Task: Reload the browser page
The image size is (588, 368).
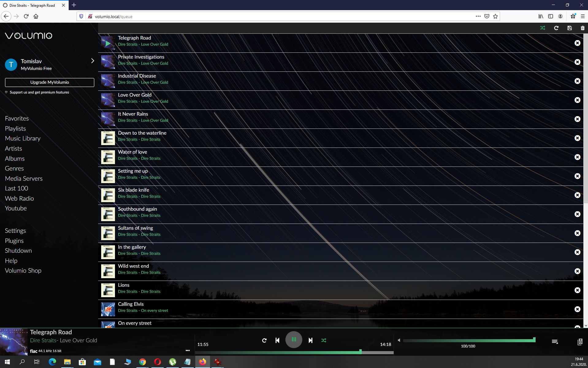Action: (x=26, y=16)
